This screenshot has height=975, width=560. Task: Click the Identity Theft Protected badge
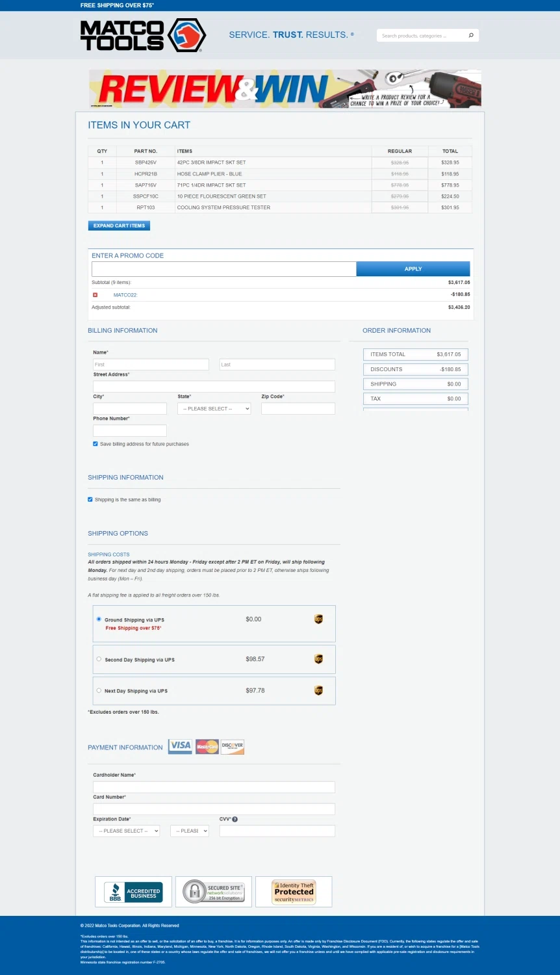[x=294, y=892]
